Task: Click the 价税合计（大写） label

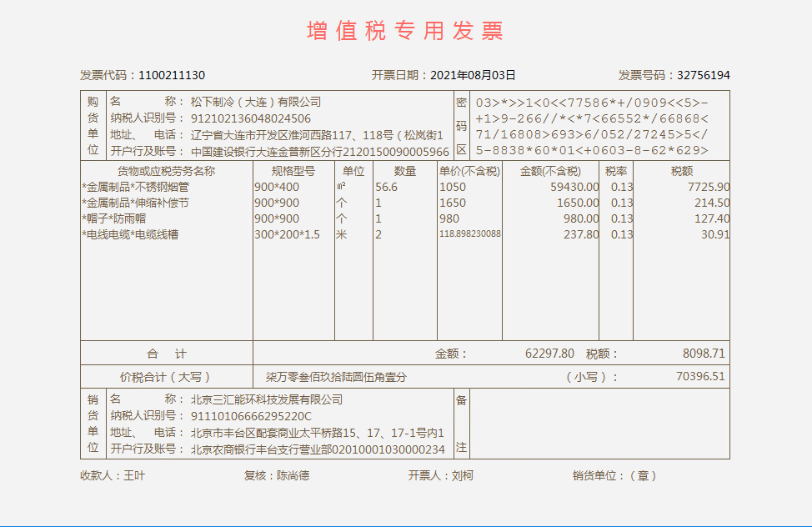Action: [x=166, y=377]
